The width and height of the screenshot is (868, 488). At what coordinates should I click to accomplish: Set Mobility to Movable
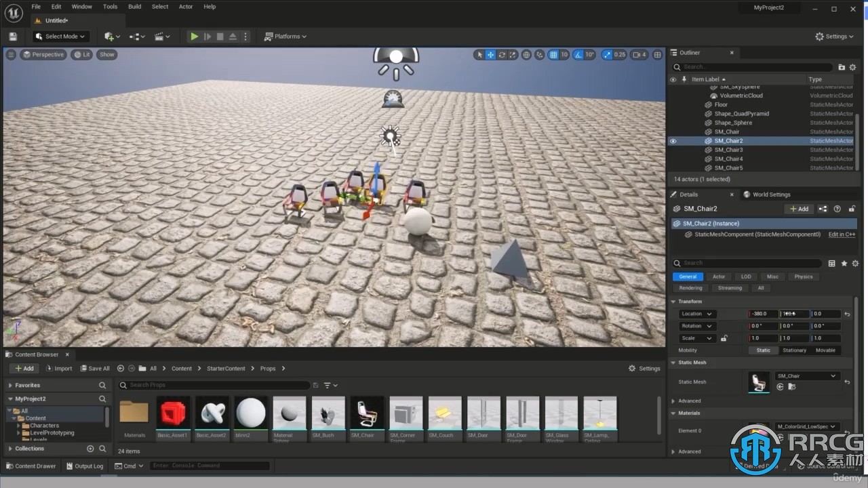click(x=825, y=350)
